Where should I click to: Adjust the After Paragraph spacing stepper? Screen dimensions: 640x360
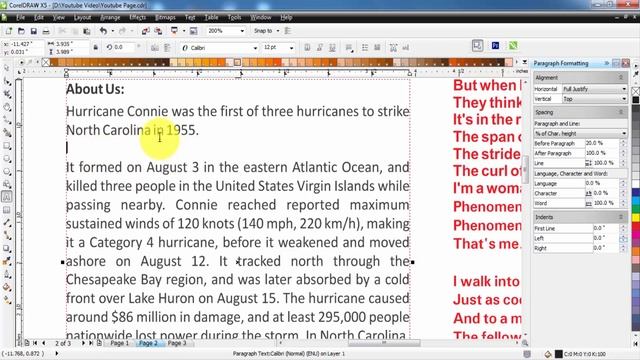point(623,153)
